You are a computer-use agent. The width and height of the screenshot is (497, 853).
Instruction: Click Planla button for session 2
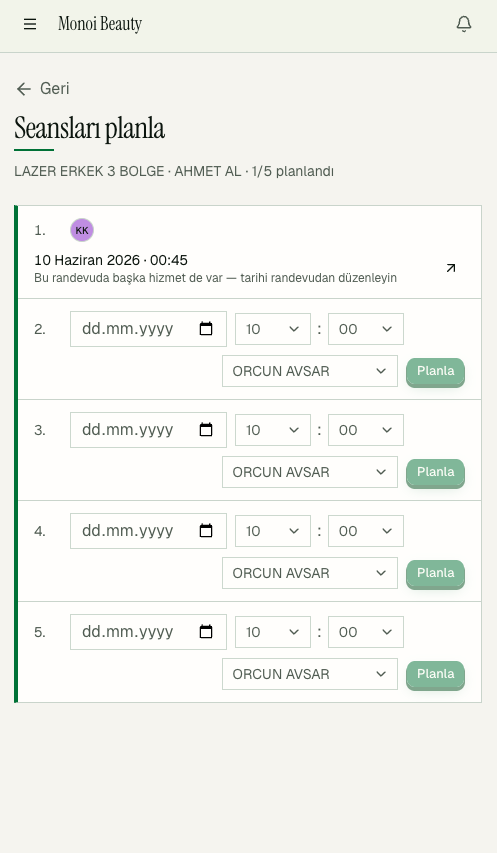pos(436,371)
